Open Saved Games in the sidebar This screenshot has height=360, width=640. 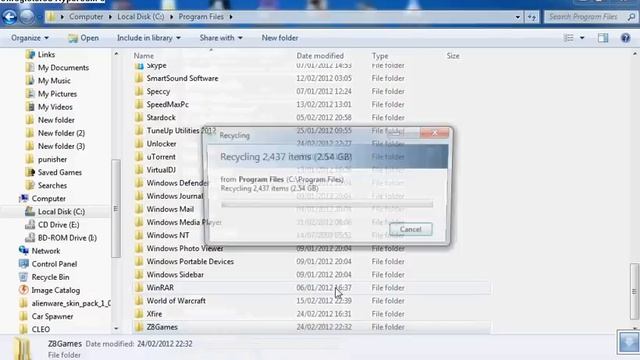pyautogui.click(x=60, y=172)
